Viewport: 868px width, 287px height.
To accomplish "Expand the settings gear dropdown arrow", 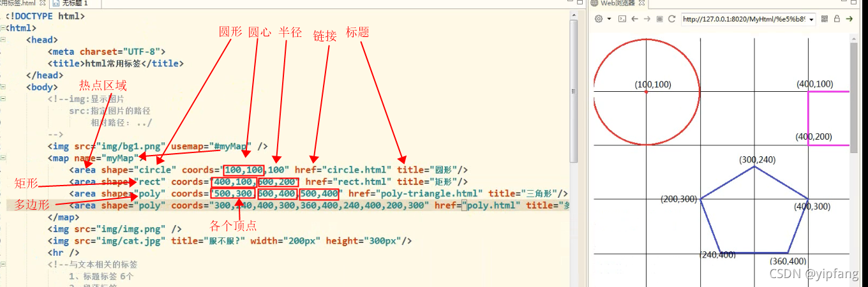I will point(609,19).
